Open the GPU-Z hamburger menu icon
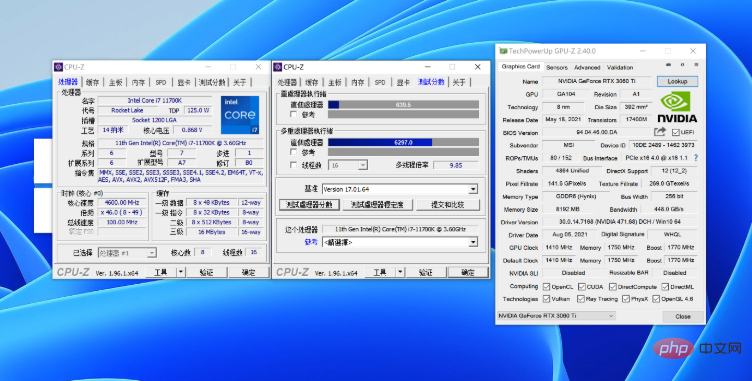Screen dimensions: 752x381 click(696, 64)
